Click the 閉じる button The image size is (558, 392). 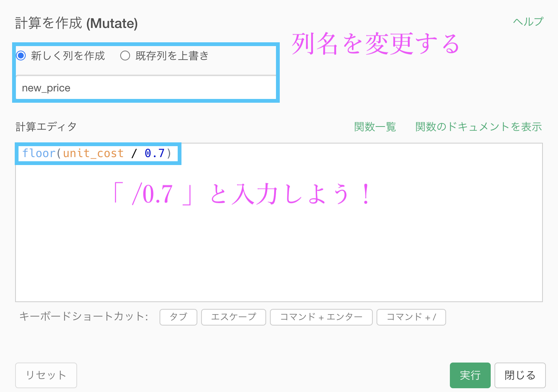(520, 375)
